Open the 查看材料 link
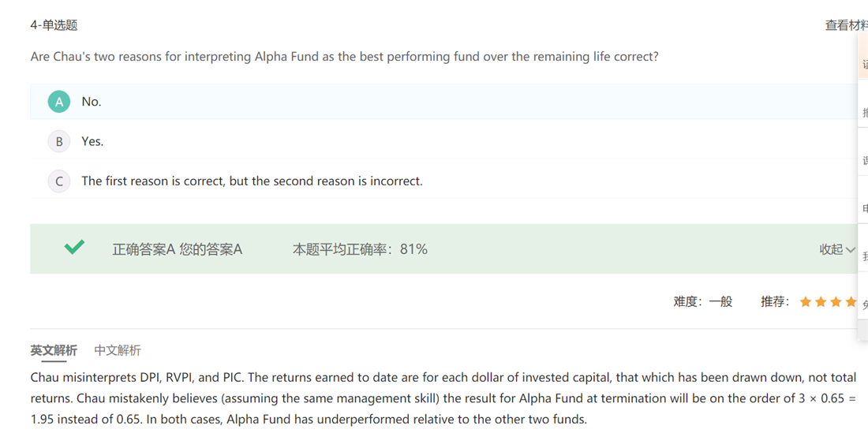Image resolution: width=868 pixels, height=433 pixels. pyautogui.click(x=846, y=25)
